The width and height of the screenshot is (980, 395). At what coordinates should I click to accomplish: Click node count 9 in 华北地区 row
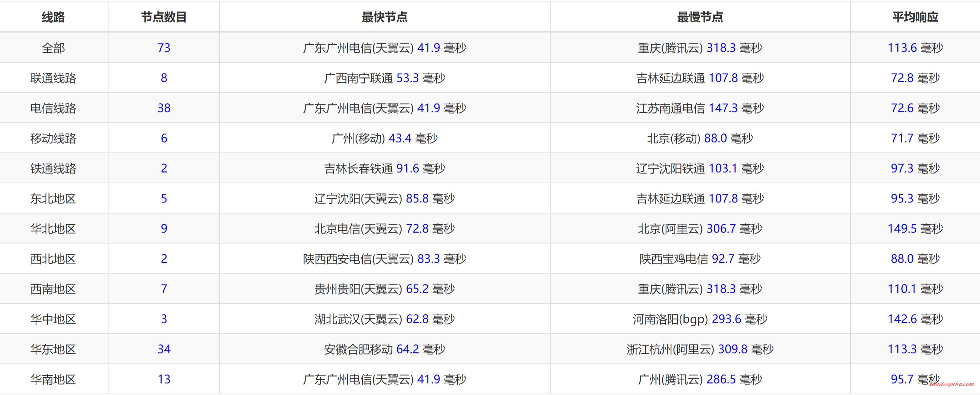(x=164, y=229)
